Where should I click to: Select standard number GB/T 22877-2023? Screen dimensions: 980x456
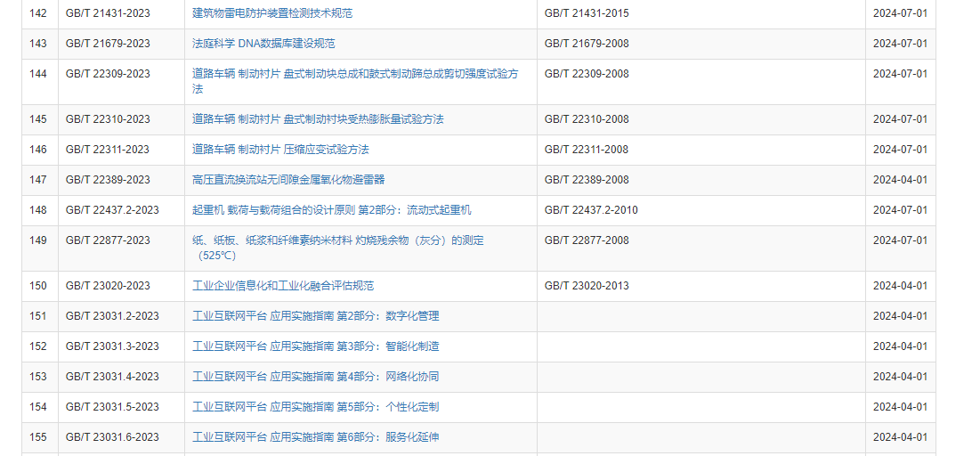tap(108, 240)
